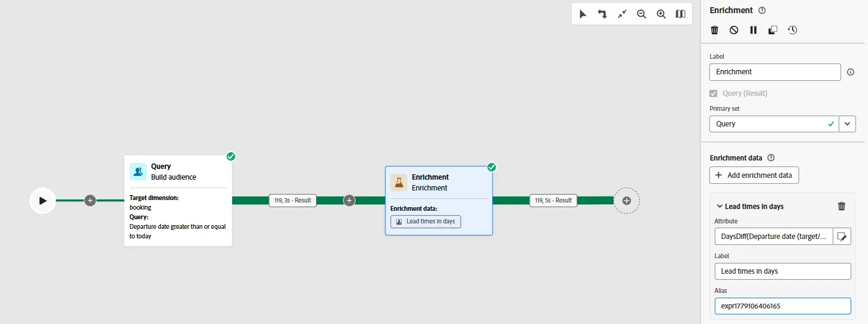
Task: Open the activity logs history icon
Action: tap(793, 30)
